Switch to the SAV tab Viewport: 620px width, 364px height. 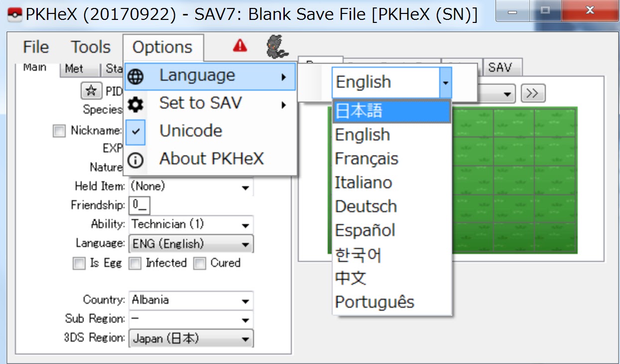point(501,67)
